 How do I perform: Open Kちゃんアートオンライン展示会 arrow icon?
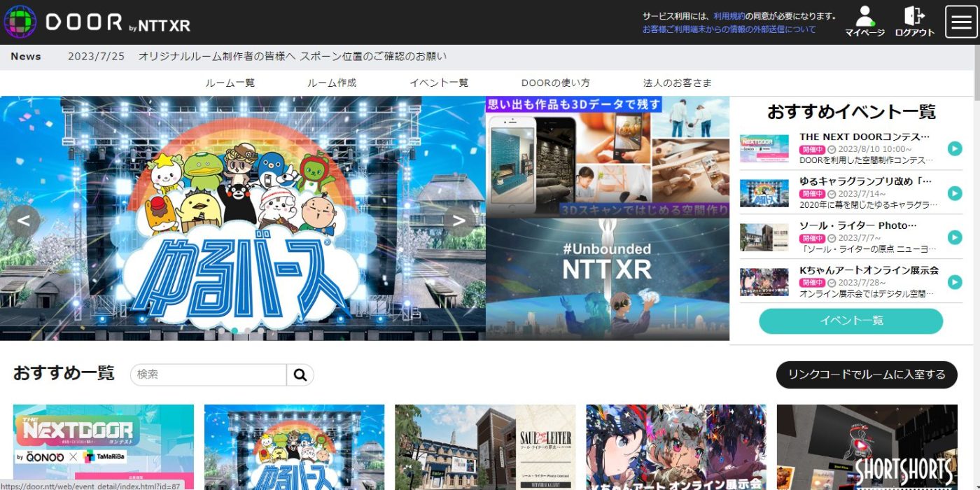click(x=955, y=282)
